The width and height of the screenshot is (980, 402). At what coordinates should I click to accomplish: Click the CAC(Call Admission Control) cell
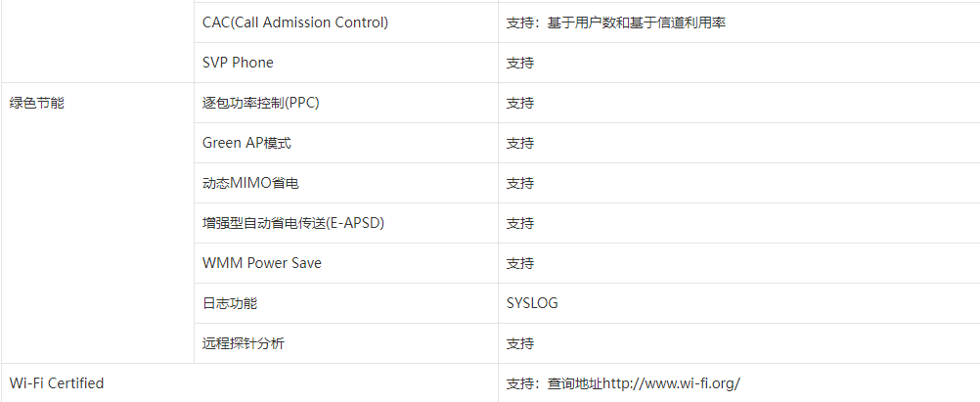(345, 22)
